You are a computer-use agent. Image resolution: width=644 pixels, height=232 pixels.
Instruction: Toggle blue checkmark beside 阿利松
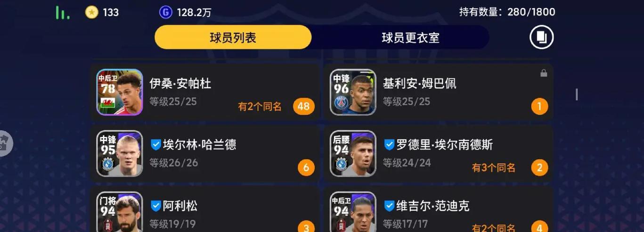point(155,206)
